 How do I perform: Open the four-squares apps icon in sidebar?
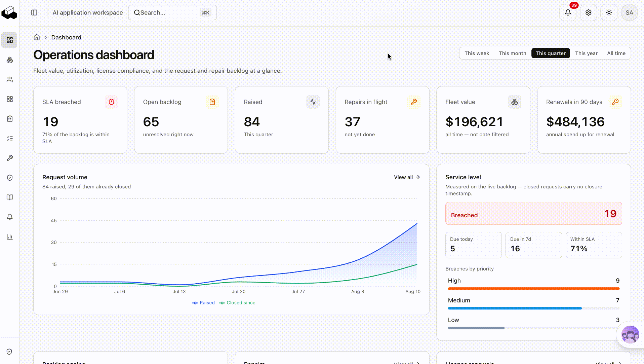[x=10, y=99]
